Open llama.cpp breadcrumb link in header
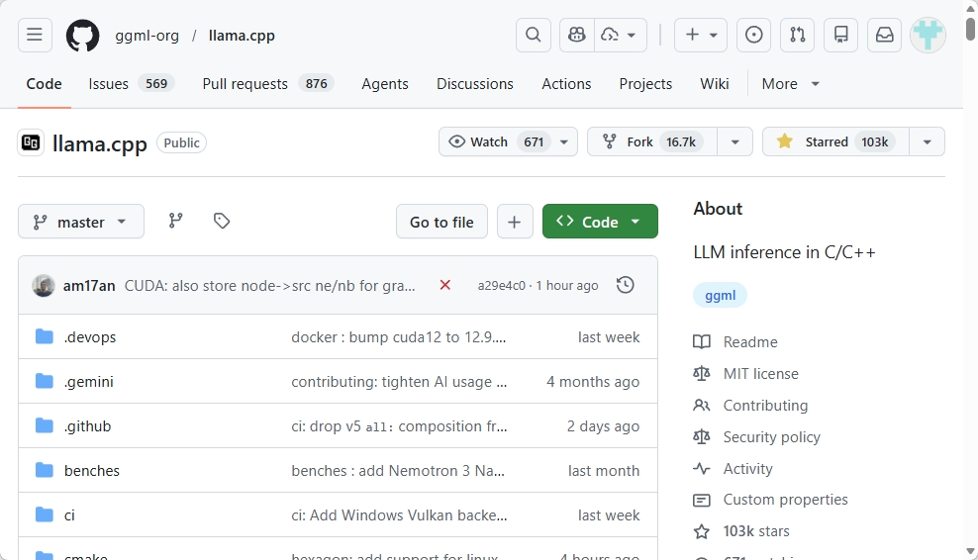This screenshot has width=978, height=560. pyautogui.click(x=242, y=36)
